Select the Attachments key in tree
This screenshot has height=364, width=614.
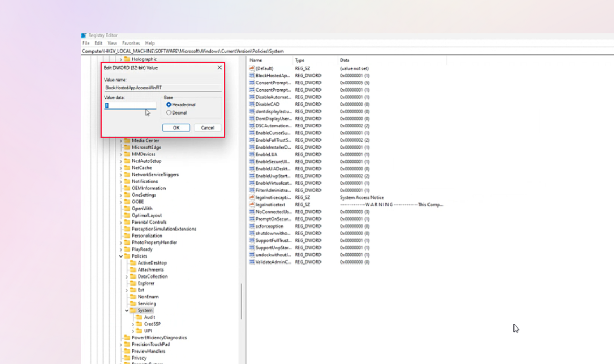[151, 269]
